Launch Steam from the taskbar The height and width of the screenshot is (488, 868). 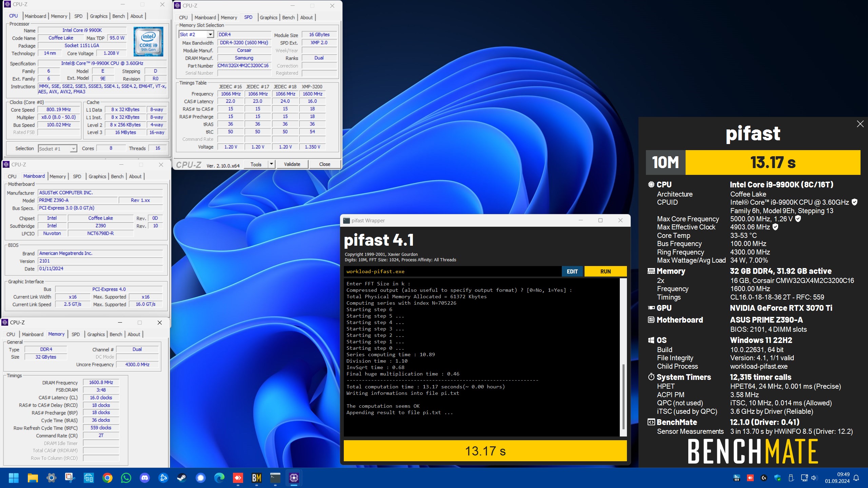[182, 478]
